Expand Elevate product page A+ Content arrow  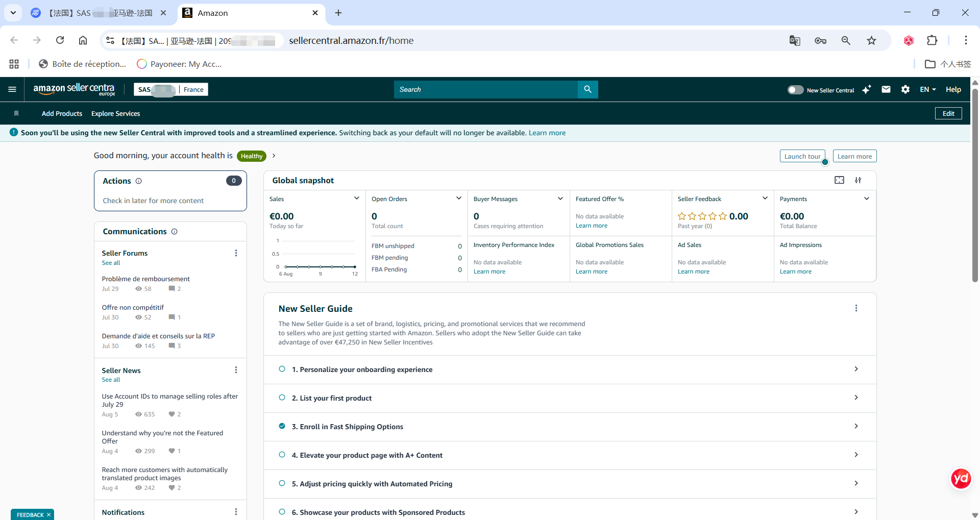(x=856, y=455)
